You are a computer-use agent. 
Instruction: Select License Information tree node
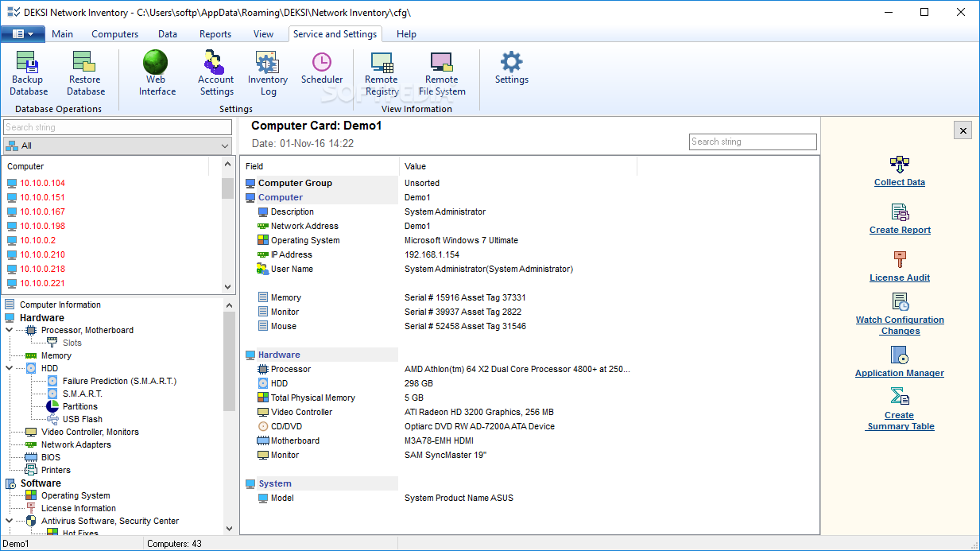79,508
